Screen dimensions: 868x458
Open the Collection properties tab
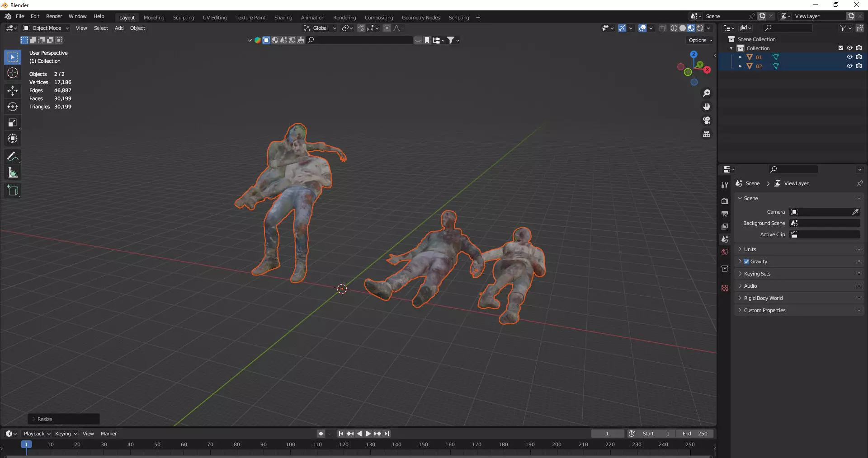point(725,268)
